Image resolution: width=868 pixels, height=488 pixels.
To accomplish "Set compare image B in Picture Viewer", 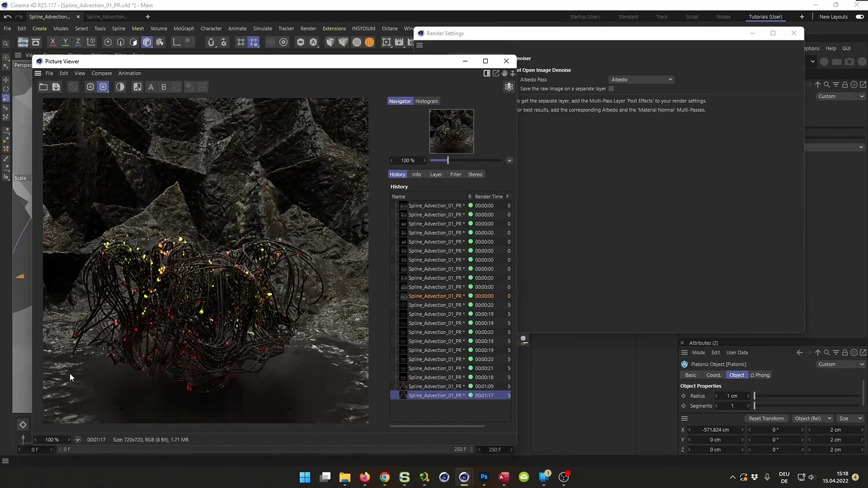I will pyautogui.click(x=164, y=87).
